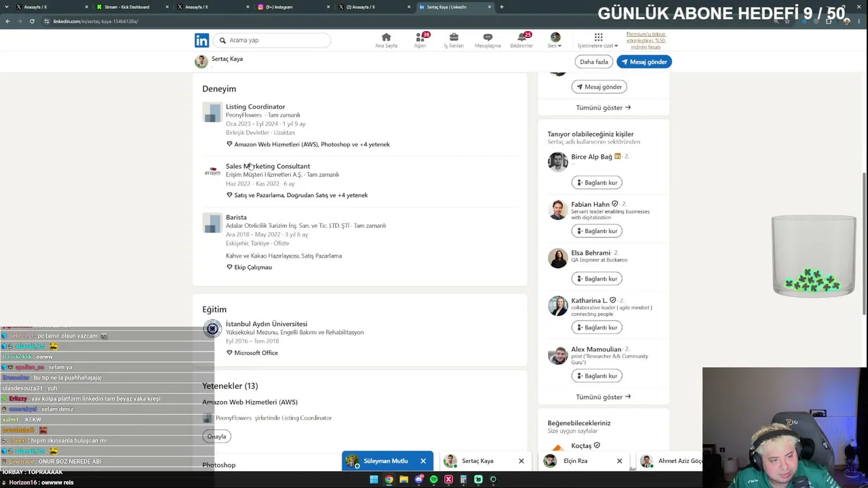Close the Elçin Rza chat tab
Viewport: 868px width, 488px height.
point(619,461)
